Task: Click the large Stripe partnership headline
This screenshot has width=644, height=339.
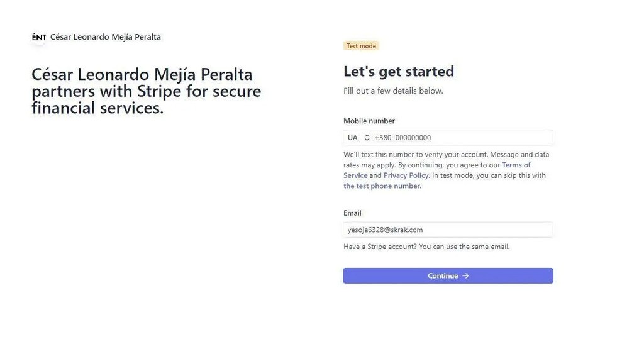Action: [146, 91]
